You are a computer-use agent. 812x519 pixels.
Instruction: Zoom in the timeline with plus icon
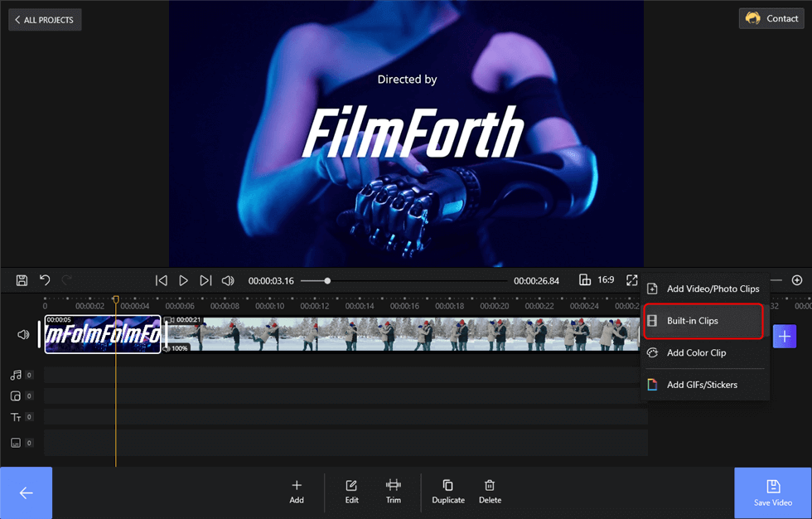(797, 280)
